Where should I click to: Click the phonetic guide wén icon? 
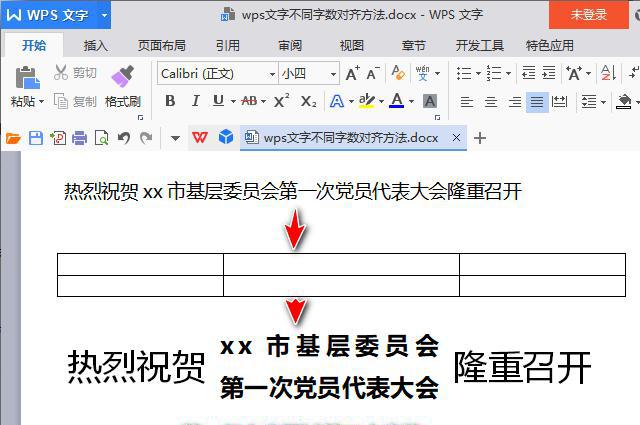point(423,73)
